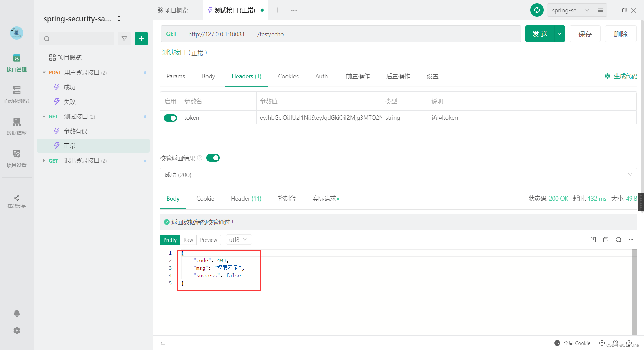Open the 在线分享 panel
This screenshot has width=644, height=350.
tap(16, 201)
